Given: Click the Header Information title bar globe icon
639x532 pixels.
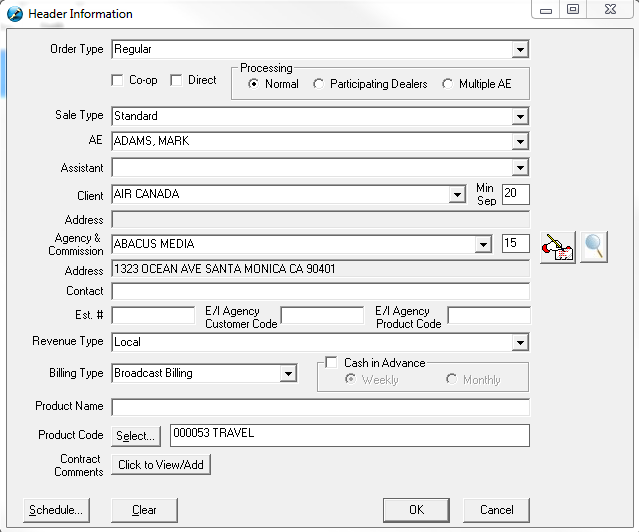Looking at the screenshot, I should tap(15, 14).
